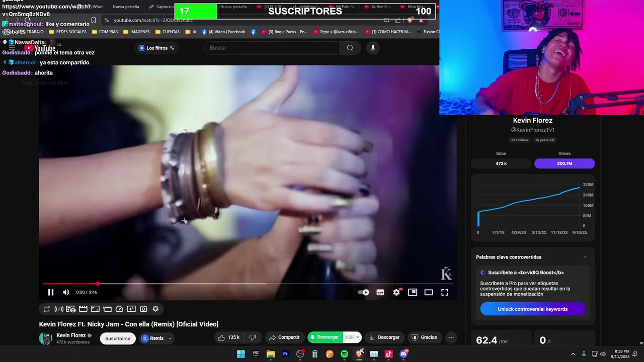Image resolution: width=644 pixels, height=362 pixels.
Task: Open the CUENTAS bookmarks folder
Action: [x=168, y=32]
